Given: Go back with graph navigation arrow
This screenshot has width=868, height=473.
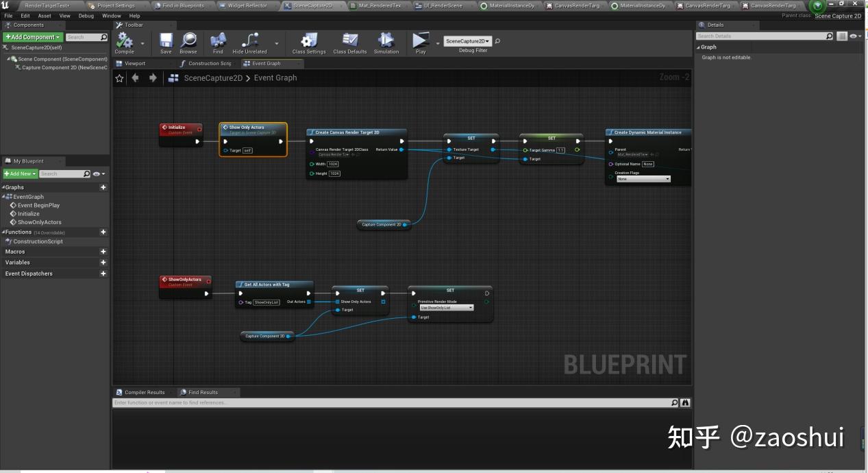Looking at the screenshot, I should (135, 78).
